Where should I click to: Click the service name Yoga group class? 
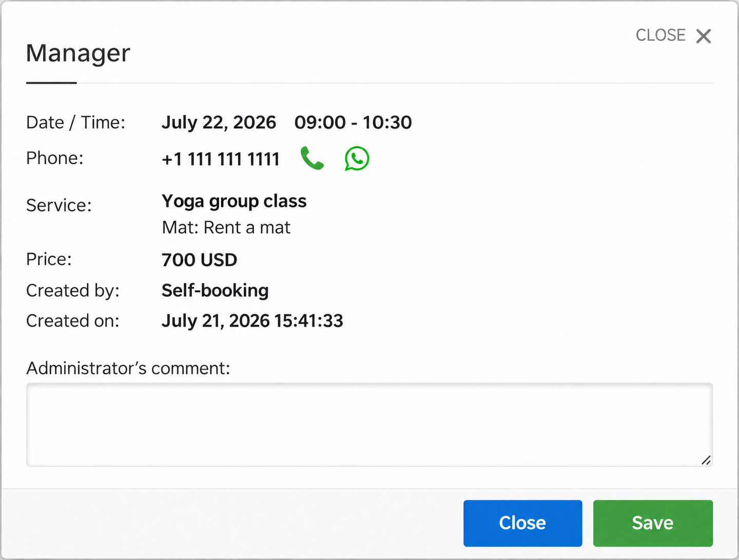click(x=234, y=201)
